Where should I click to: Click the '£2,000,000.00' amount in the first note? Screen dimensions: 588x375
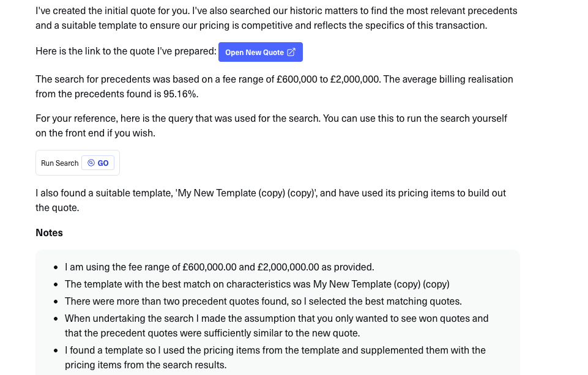[288, 267]
